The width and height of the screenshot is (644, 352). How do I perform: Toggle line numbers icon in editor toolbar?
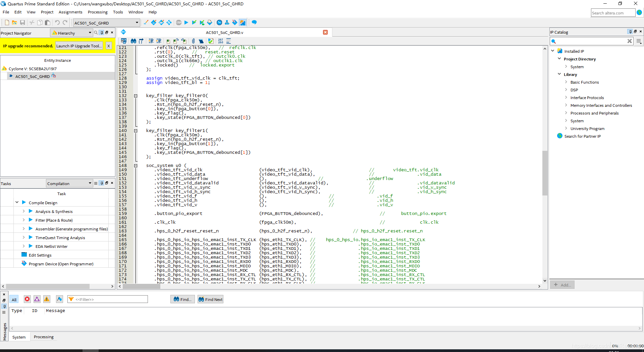point(220,41)
